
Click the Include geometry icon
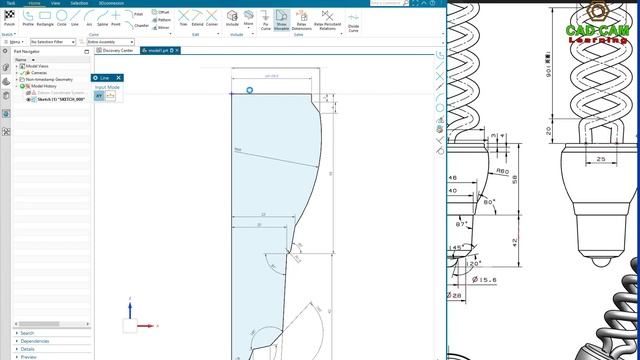(x=232, y=19)
